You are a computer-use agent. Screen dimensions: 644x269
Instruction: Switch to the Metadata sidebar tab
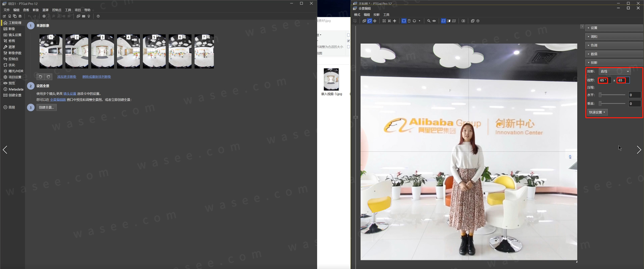13,89
